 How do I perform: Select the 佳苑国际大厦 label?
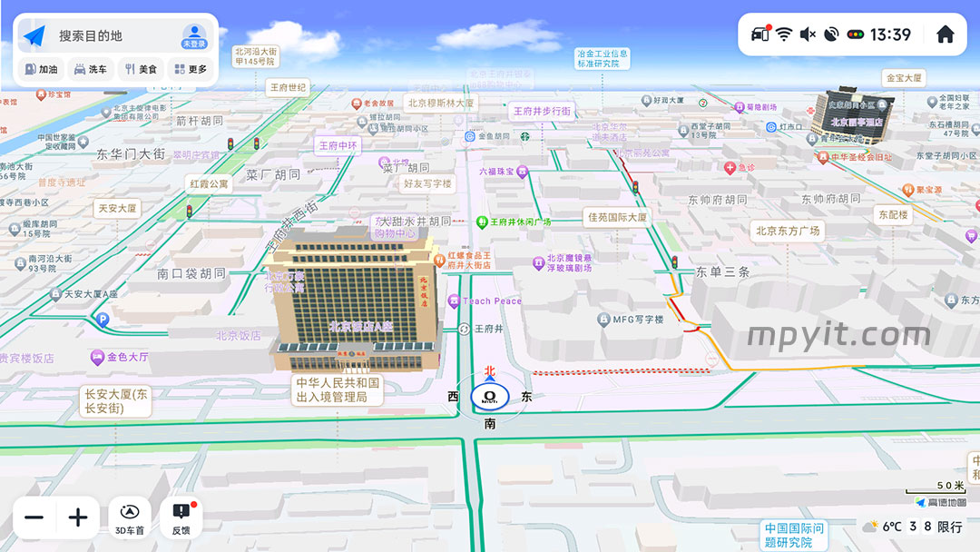tap(617, 218)
